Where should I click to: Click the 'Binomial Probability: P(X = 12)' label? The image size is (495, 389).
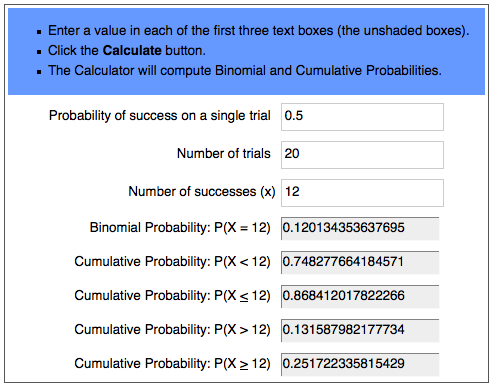(180, 228)
